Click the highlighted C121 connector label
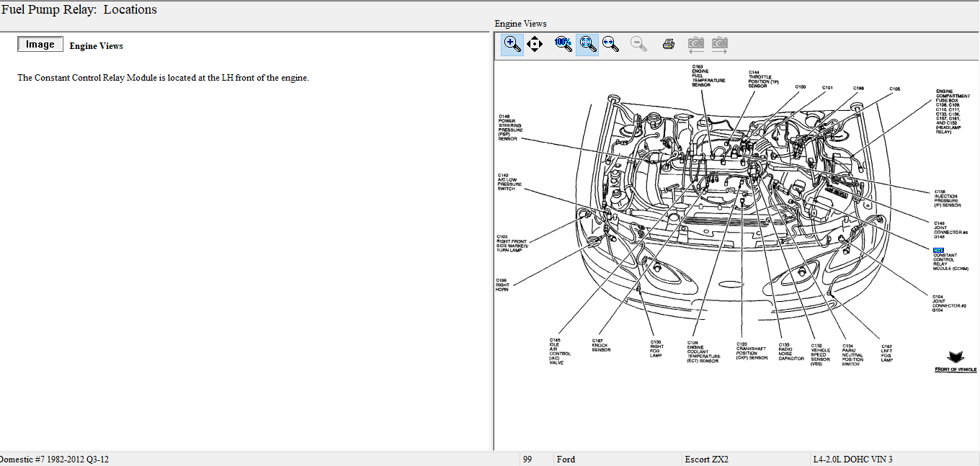Screen dimensions: 980x466 938,250
